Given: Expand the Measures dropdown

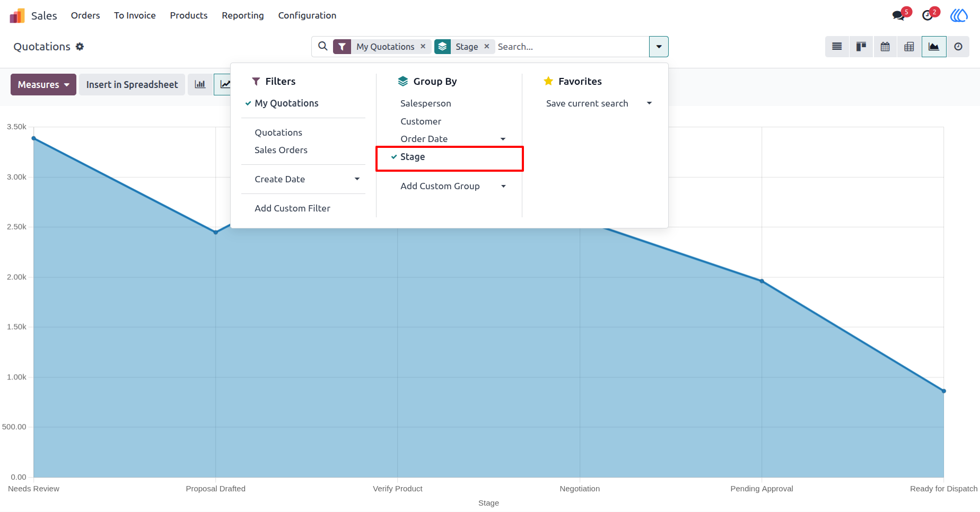Looking at the screenshot, I should coord(43,85).
